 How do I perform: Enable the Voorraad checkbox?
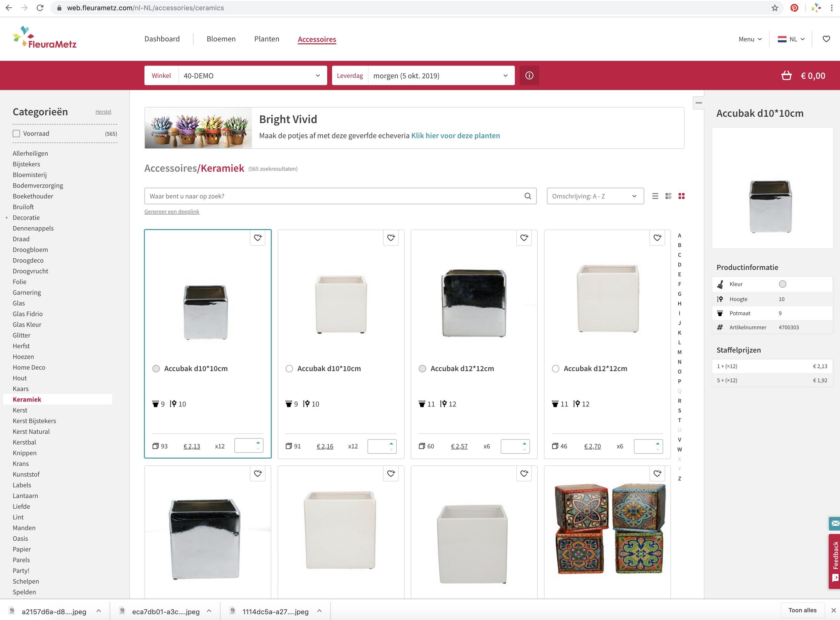pos(16,133)
